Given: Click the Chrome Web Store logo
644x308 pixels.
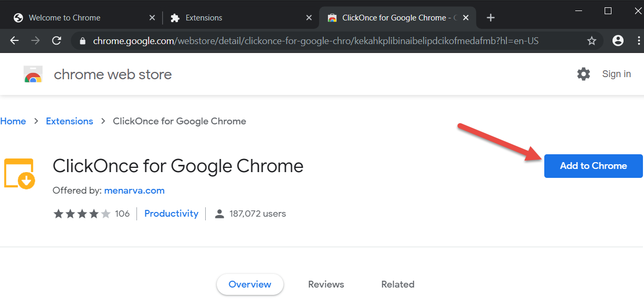Looking at the screenshot, I should click(33, 75).
